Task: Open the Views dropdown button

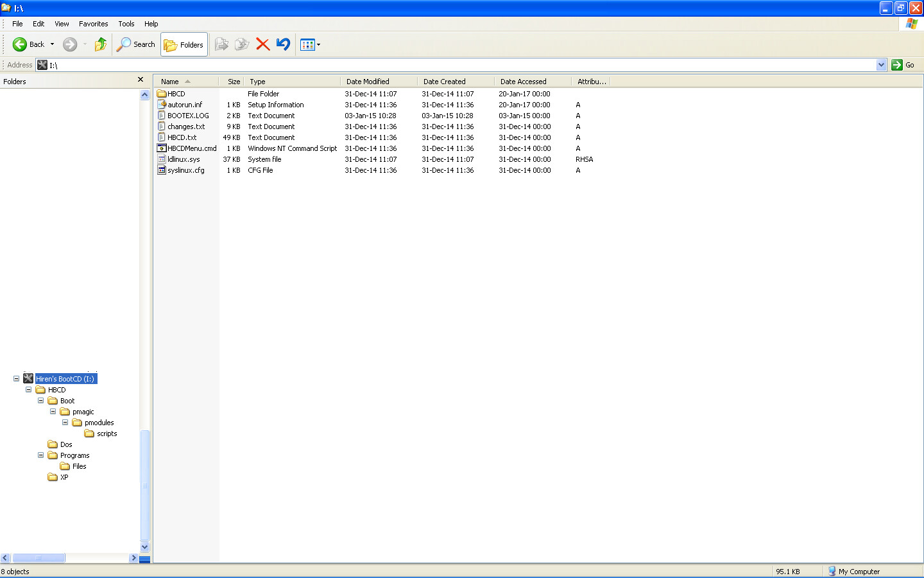Action: (x=310, y=44)
